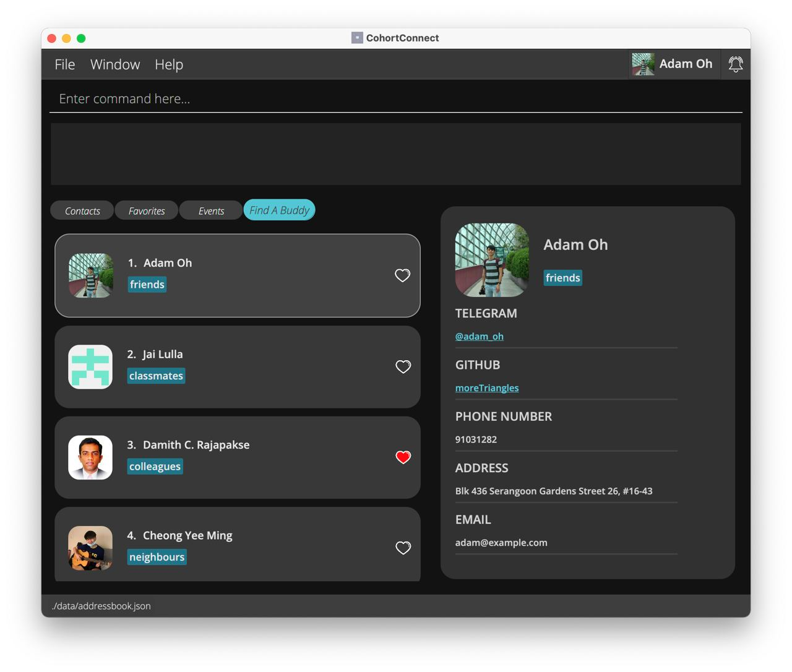Click the neighbours tag
The image size is (792, 672).
click(157, 557)
